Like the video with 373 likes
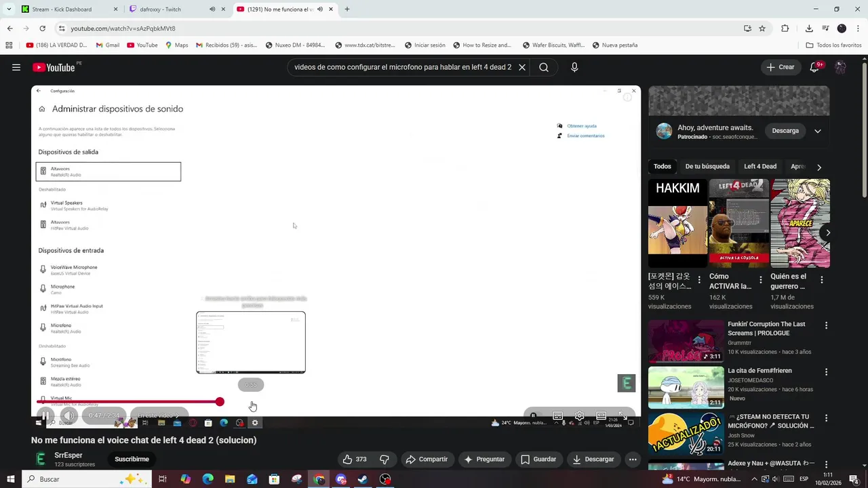Screen dimensions: 868x488 (x=355, y=459)
